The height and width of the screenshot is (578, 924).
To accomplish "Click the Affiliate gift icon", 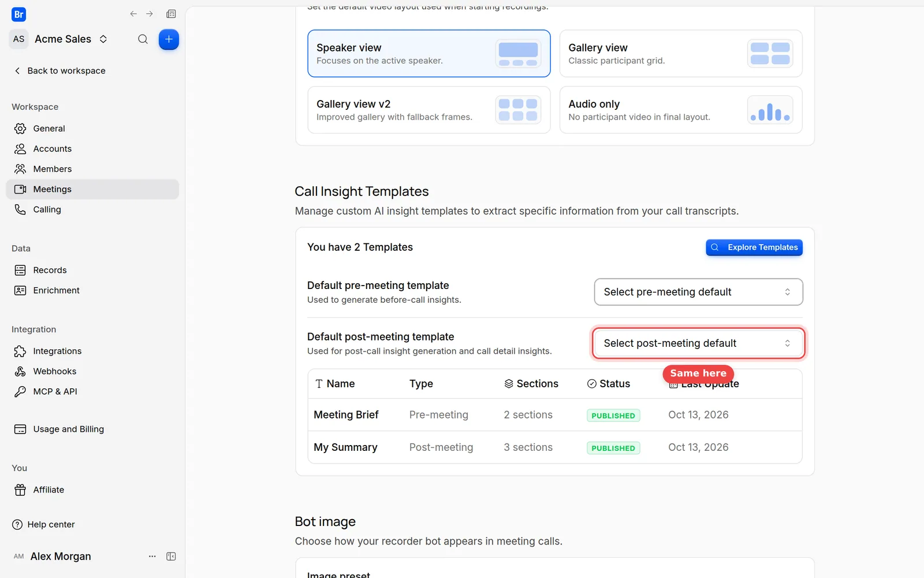I will point(20,490).
